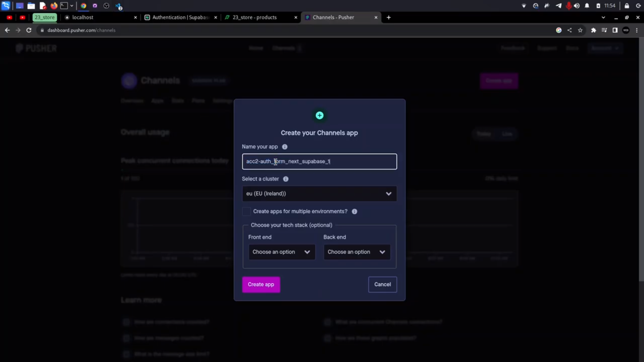Switch to the localhost browser tab
The height and width of the screenshot is (362, 644).
click(x=82, y=17)
